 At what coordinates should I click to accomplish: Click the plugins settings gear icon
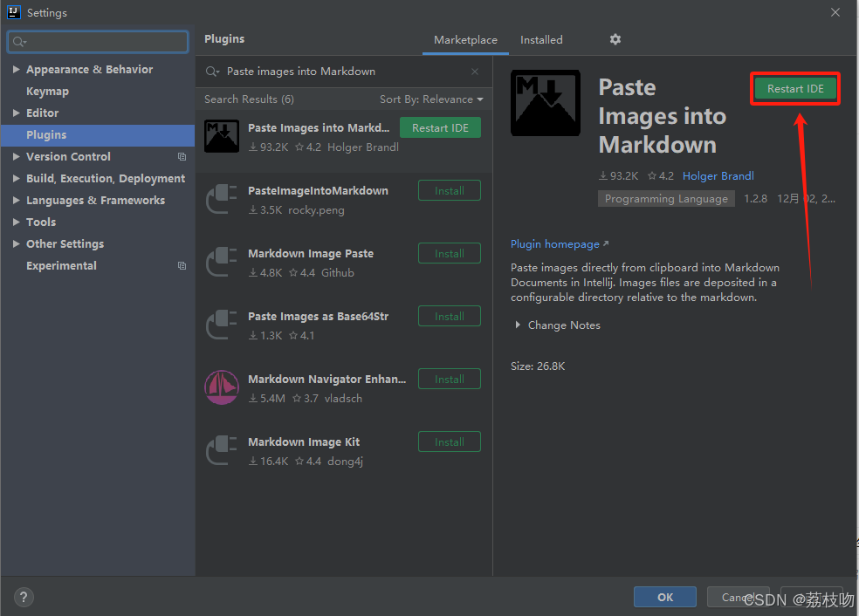615,39
